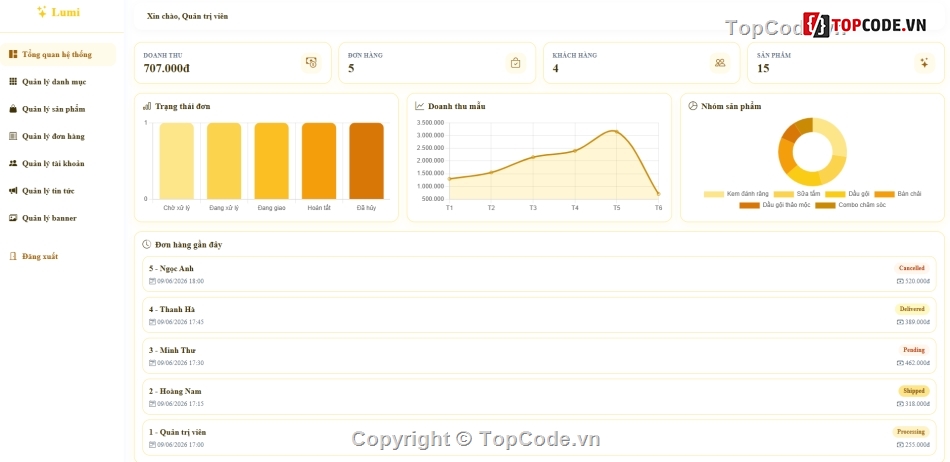Click the customers icon in Khách hàng card

click(x=720, y=62)
